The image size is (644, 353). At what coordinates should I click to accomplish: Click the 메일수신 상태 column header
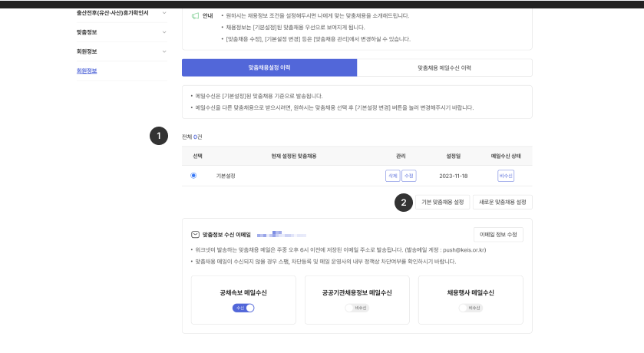click(506, 156)
